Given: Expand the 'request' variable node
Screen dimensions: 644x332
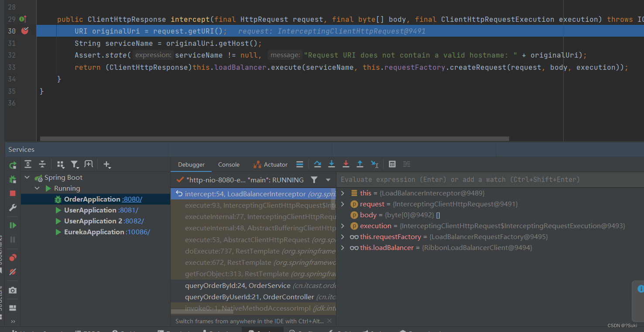Looking at the screenshot, I should [x=343, y=204].
